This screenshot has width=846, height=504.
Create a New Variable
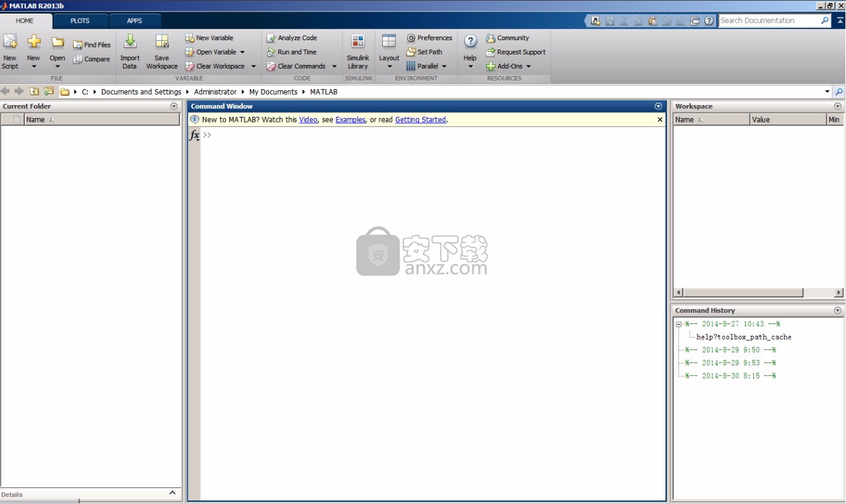[x=209, y=38]
